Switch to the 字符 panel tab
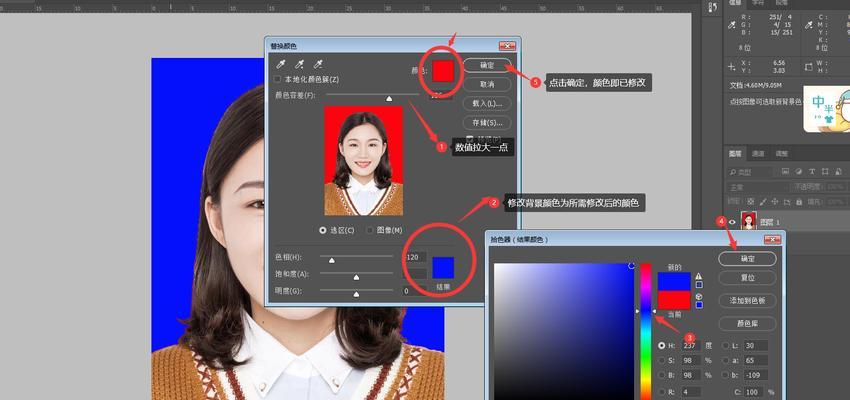The width and height of the screenshot is (850, 400). pos(758,3)
